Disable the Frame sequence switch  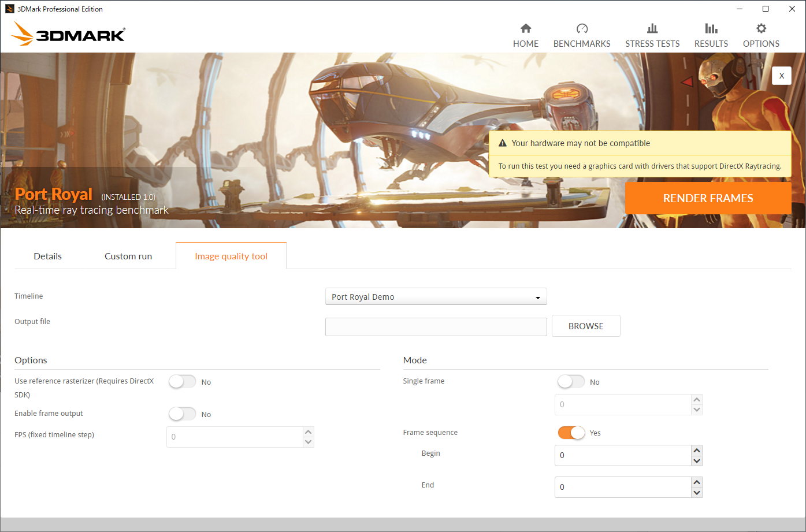pos(571,433)
